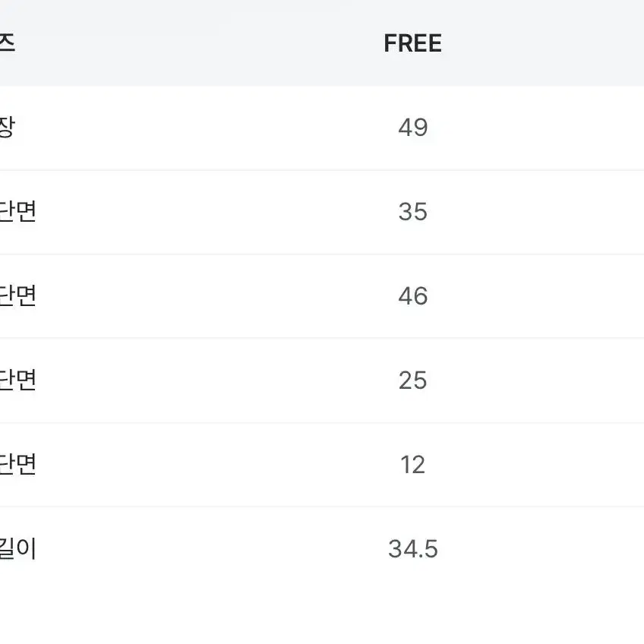The height and width of the screenshot is (644, 644).
Task: Click the 단면 label beside value 46
Action: click(18, 295)
